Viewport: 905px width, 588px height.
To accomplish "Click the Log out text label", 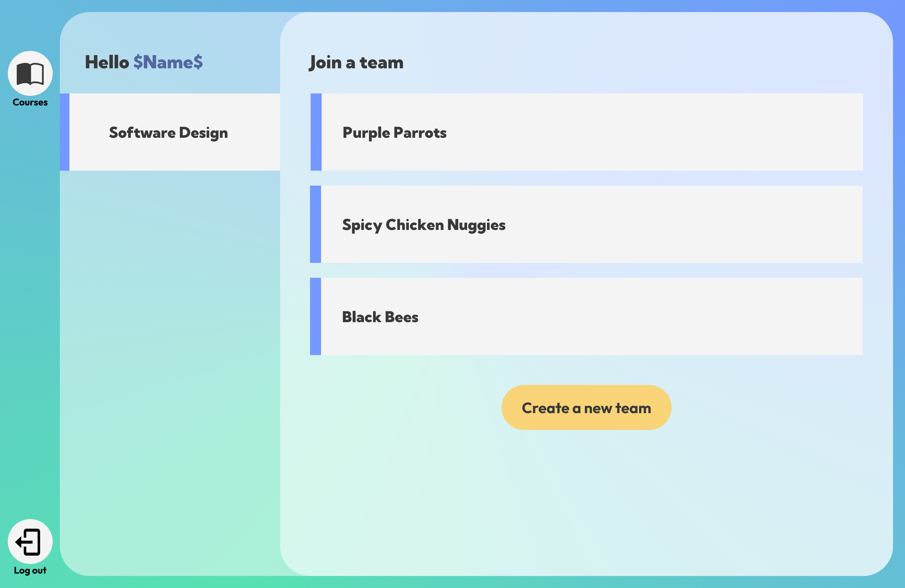I will pos(30,571).
